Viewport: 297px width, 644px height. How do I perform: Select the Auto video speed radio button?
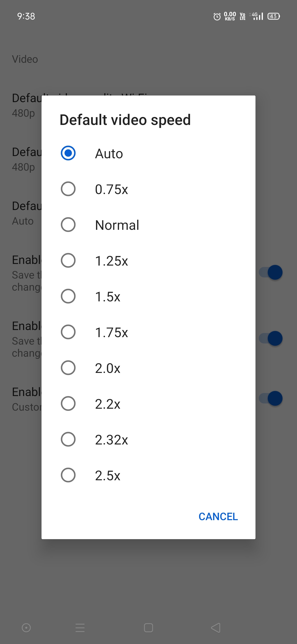coord(68,154)
